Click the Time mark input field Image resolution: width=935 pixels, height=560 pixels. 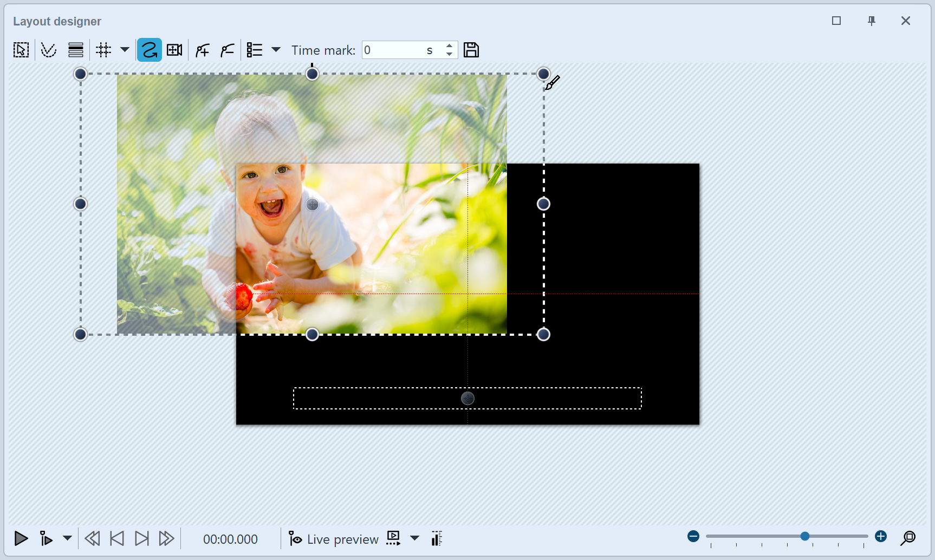point(394,50)
